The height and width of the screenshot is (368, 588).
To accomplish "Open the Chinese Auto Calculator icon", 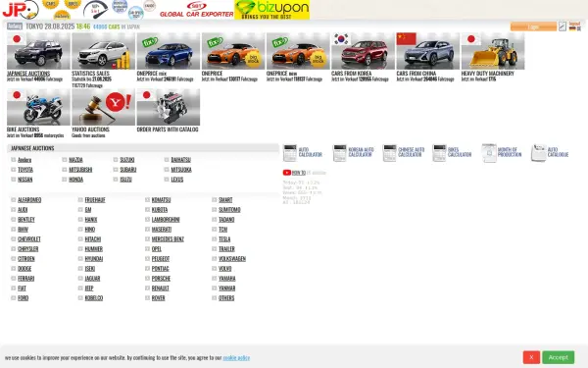I will click(390, 152).
